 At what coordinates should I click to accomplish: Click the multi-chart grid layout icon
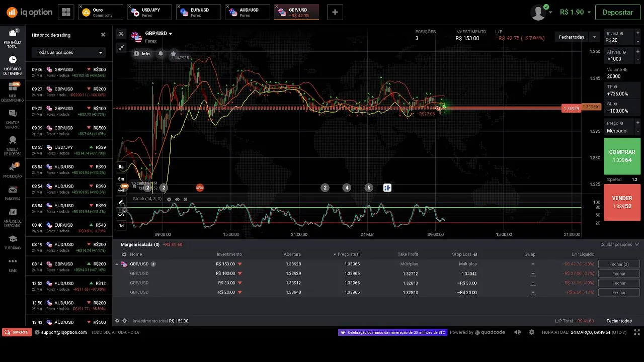[66, 12]
